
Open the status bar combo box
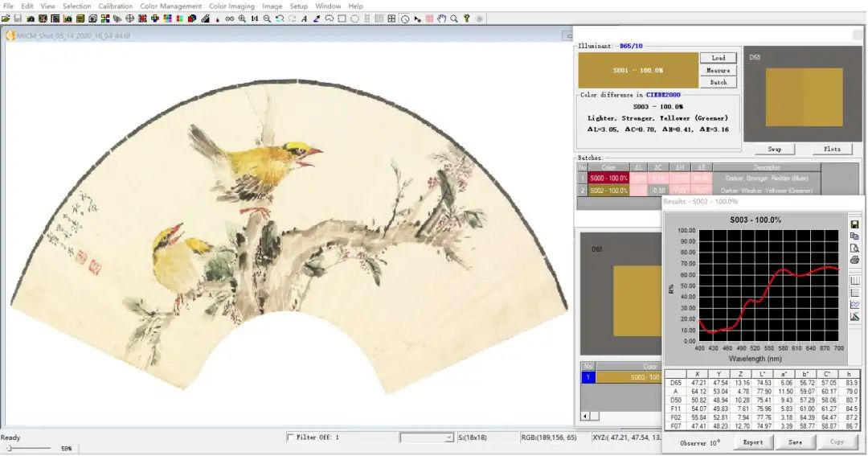pos(426,438)
